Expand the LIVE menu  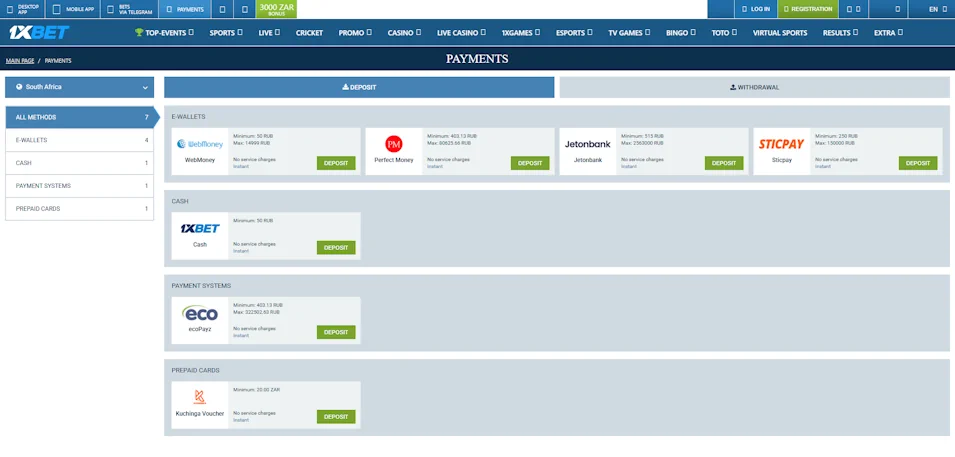coord(269,33)
